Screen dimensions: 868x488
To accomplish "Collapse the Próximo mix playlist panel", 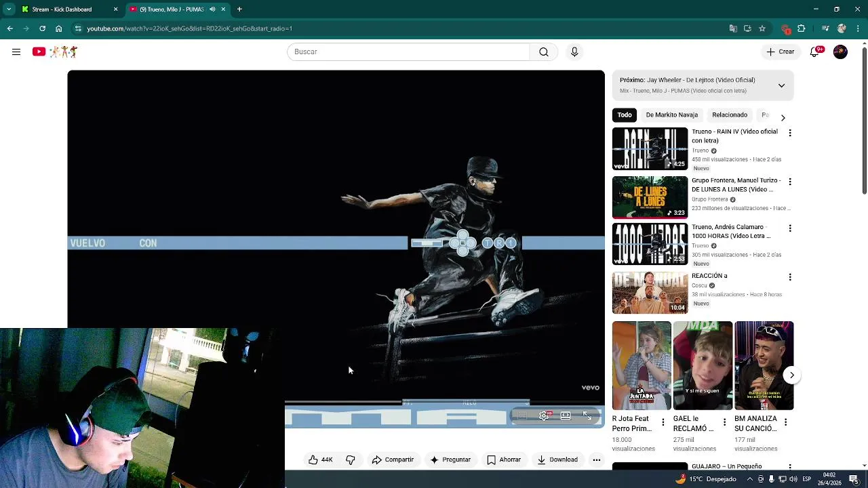I will point(781,85).
